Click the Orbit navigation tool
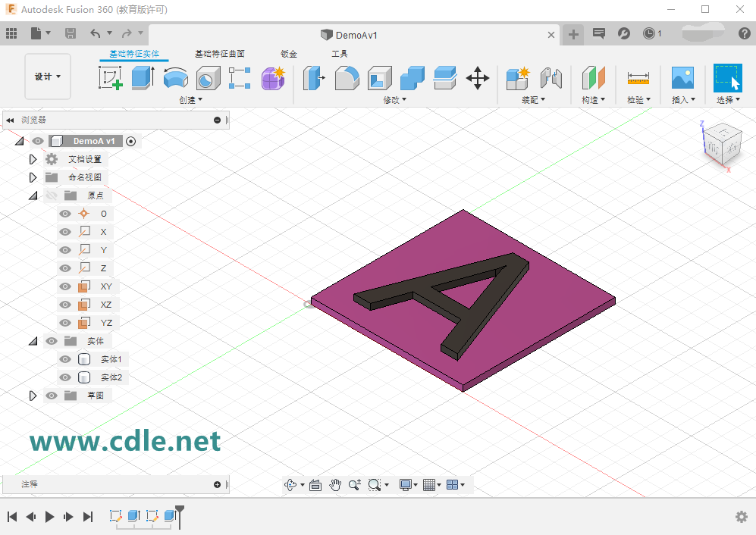The height and width of the screenshot is (535, 756). [x=290, y=485]
